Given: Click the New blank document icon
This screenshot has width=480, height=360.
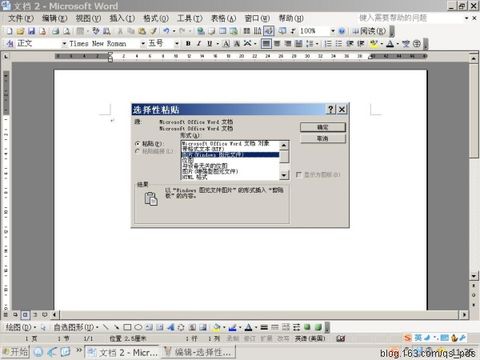Looking at the screenshot, I should point(10,31).
